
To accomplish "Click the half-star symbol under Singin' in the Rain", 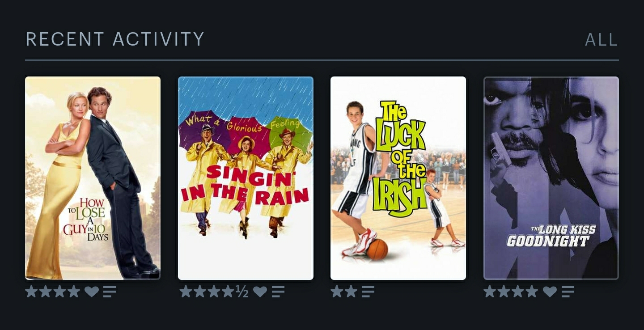I will [x=242, y=292].
